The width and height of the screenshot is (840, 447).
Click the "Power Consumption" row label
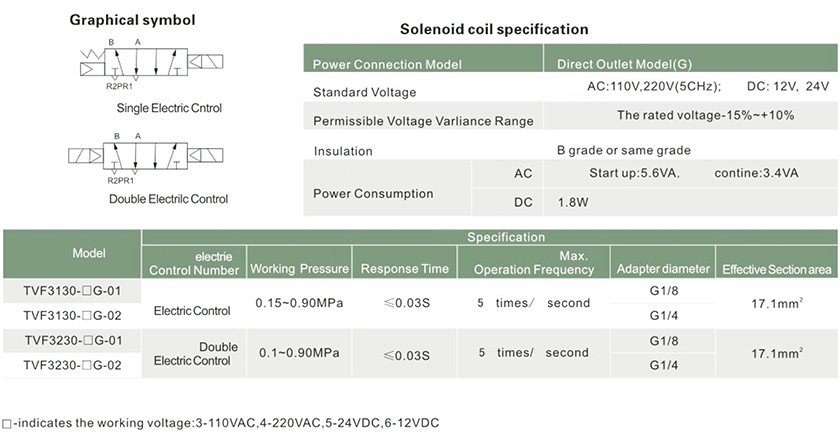[368, 192]
